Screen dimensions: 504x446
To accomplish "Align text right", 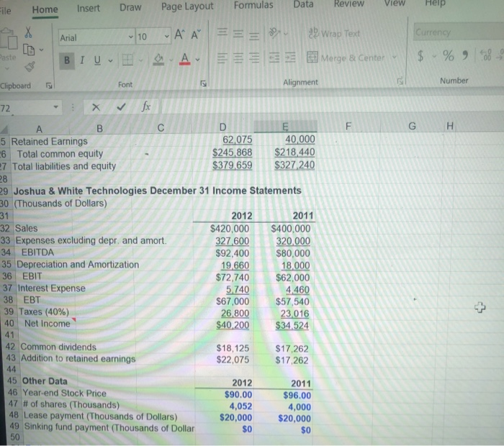I will [x=254, y=58].
